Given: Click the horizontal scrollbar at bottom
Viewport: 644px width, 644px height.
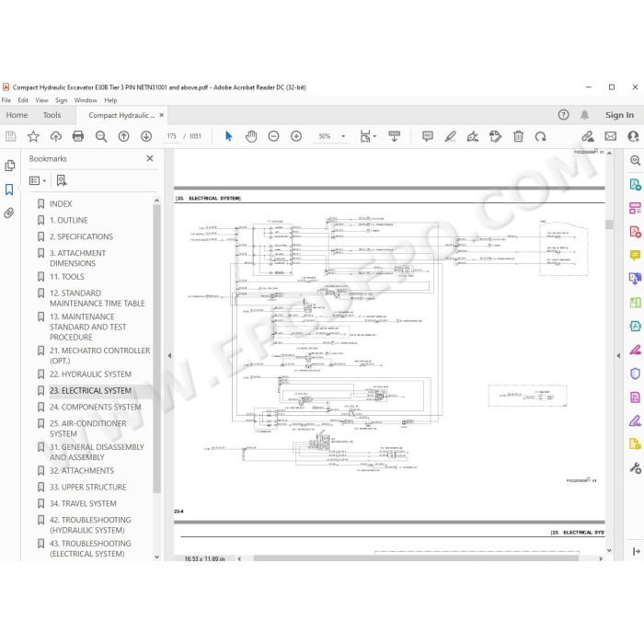Looking at the screenshot, I should point(416,558).
